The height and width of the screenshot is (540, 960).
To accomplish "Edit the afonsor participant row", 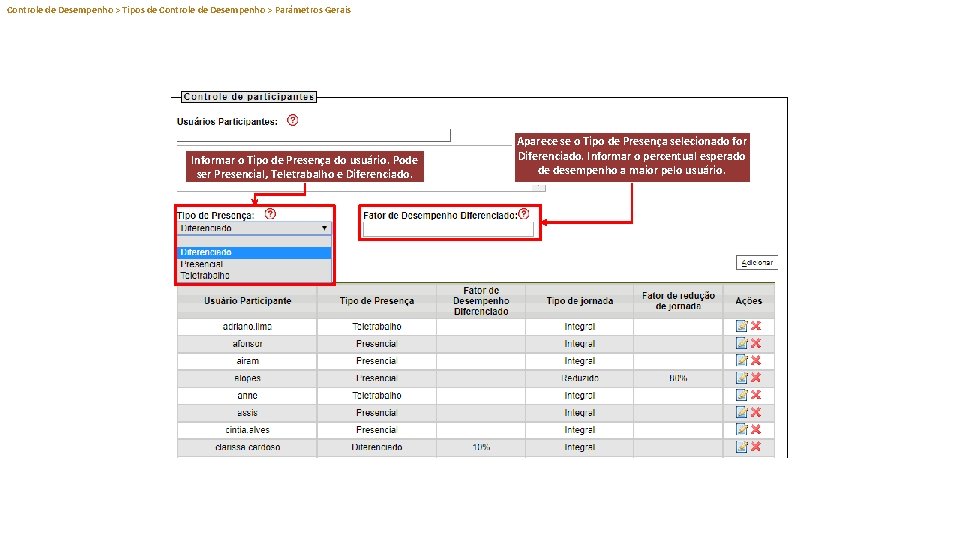I will pyautogui.click(x=741, y=343).
